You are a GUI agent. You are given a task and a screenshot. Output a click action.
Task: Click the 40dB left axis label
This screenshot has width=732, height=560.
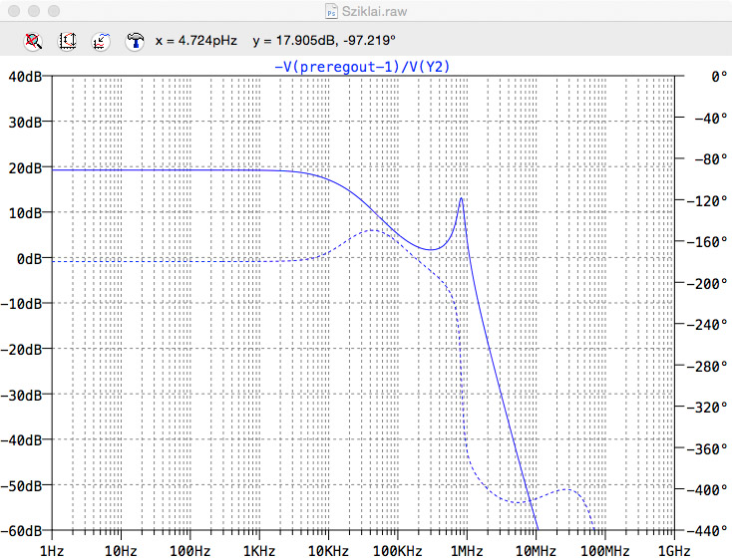(x=25, y=77)
